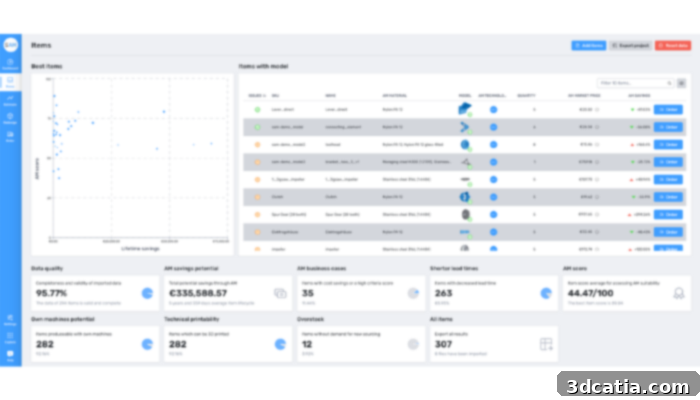Viewport: 700px width, 400px height.
Task: Open the Overstock card showing 12
Action: [x=361, y=344]
